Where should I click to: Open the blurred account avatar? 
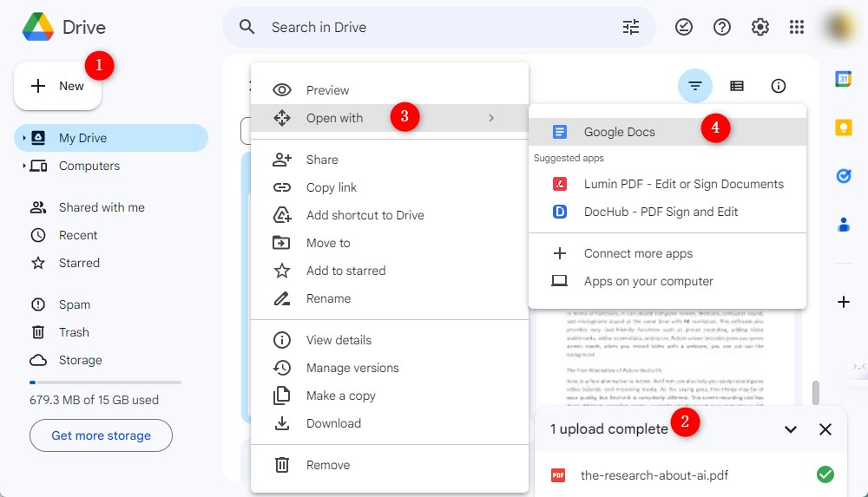pos(842,27)
